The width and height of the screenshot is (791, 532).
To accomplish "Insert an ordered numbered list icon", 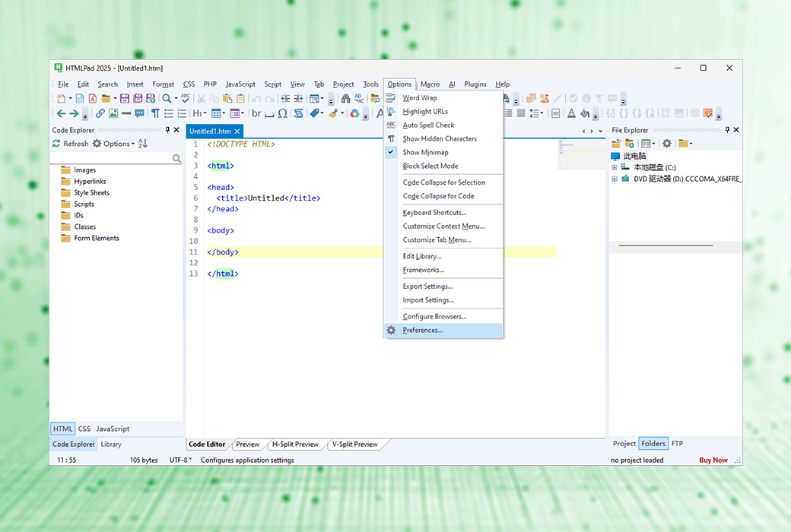I will click(x=182, y=113).
